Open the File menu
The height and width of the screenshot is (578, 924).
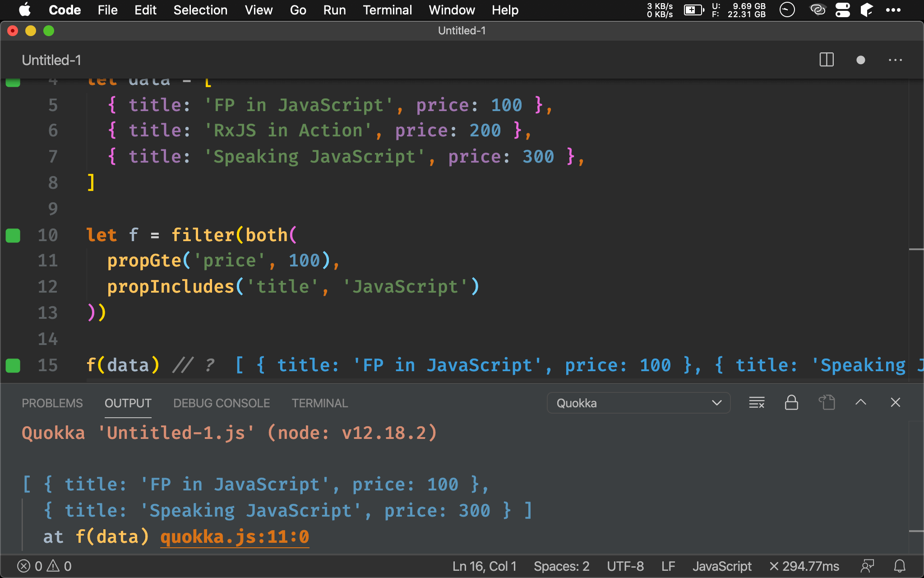[107, 10]
